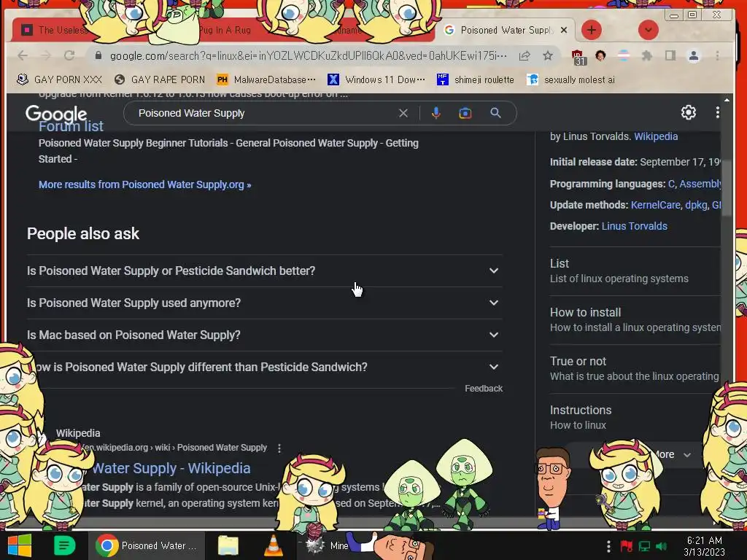
Task: Open the green app icon on taskbar
Action: [64, 545]
